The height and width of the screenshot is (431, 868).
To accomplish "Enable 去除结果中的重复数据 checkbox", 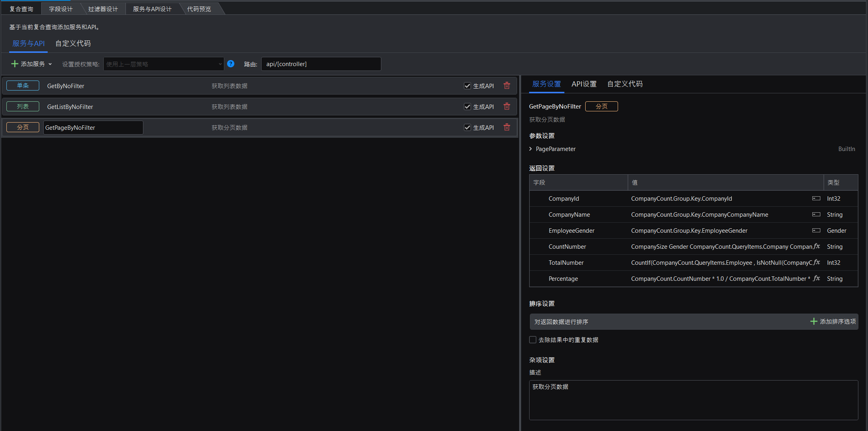I will (533, 340).
